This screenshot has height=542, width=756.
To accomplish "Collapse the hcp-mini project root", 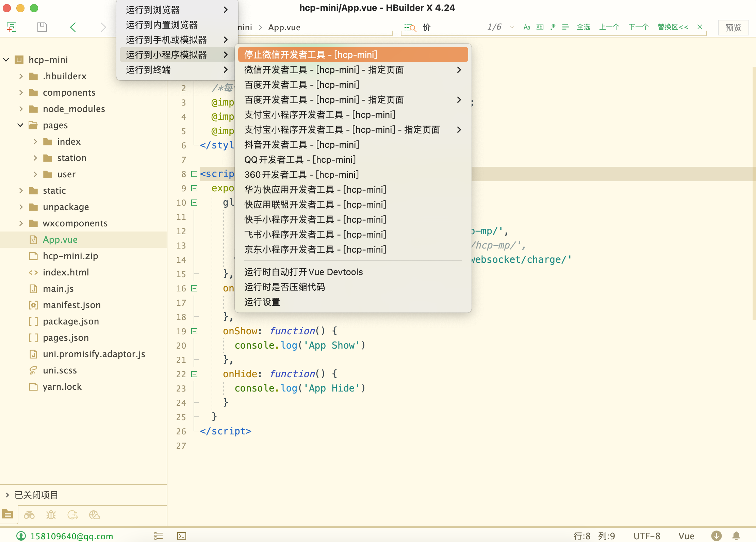I will pyautogui.click(x=6, y=60).
